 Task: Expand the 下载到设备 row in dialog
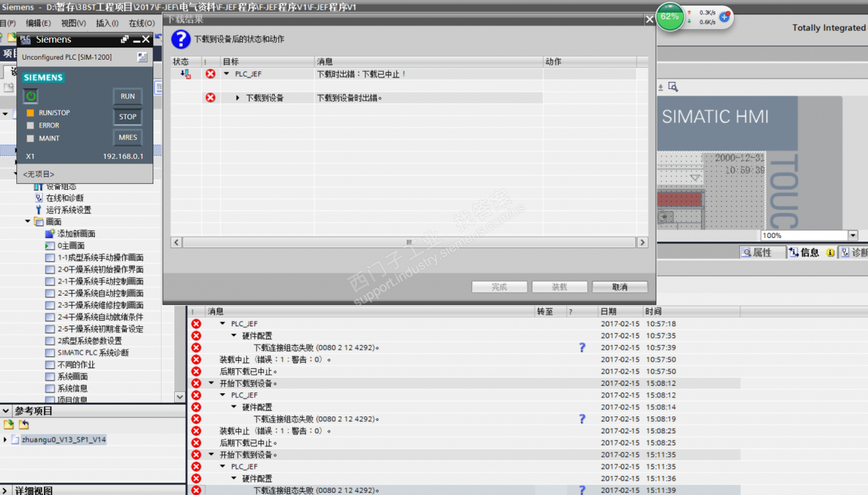click(238, 98)
